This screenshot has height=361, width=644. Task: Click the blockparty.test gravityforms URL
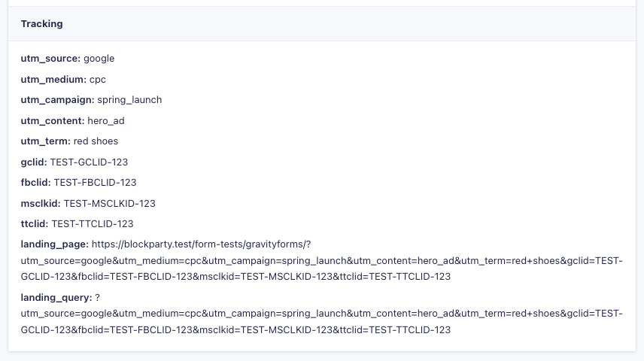321,260
